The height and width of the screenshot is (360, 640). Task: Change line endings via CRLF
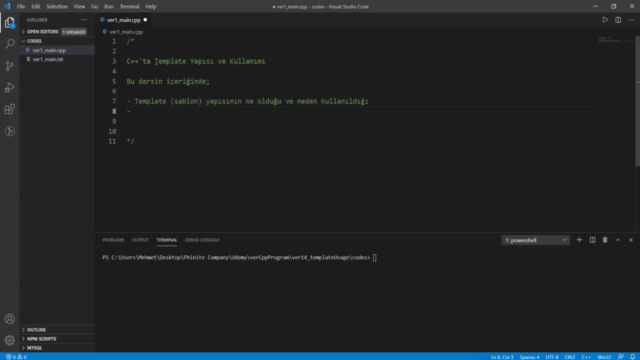(x=570, y=357)
